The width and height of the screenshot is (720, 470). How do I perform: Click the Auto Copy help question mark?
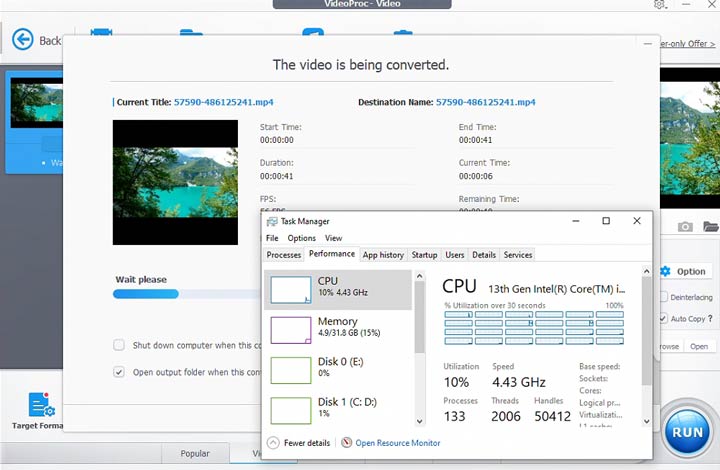(x=710, y=318)
